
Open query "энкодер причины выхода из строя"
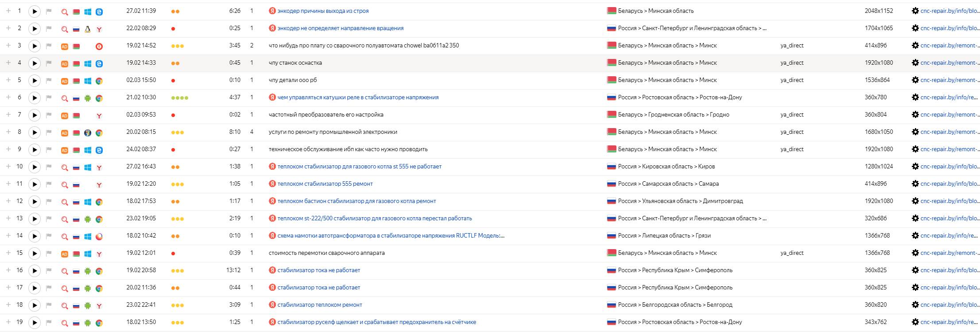point(323,11)
